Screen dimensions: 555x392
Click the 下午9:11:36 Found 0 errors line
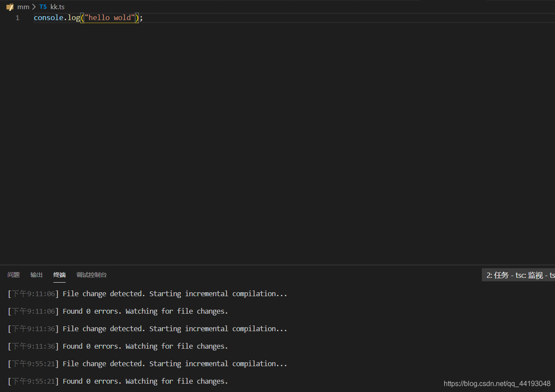(x=118, y=346)
